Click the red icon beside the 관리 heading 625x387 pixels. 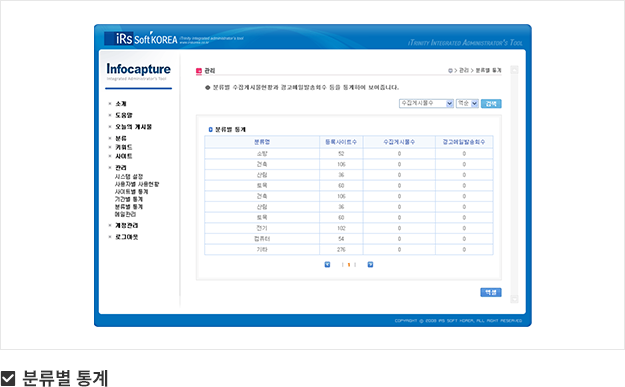(199, 71)
